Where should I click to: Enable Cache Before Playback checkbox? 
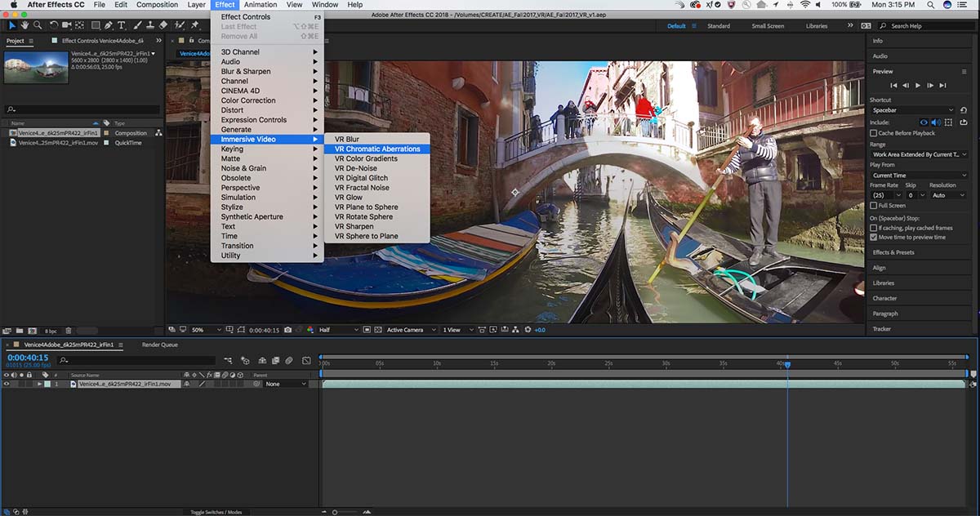(874, 133)
